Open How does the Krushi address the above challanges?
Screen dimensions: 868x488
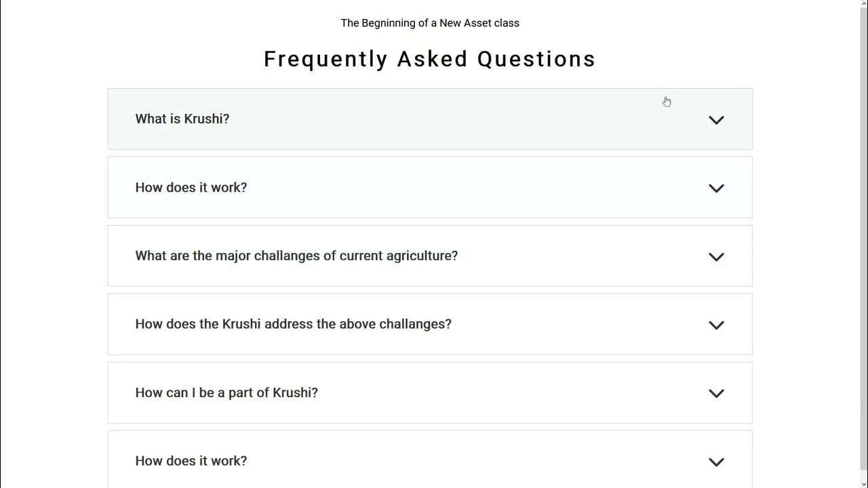click(293, 324)
